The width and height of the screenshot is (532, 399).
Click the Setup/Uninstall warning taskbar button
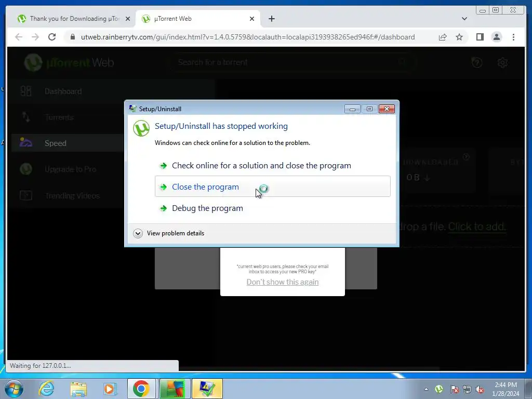(207, 389)
